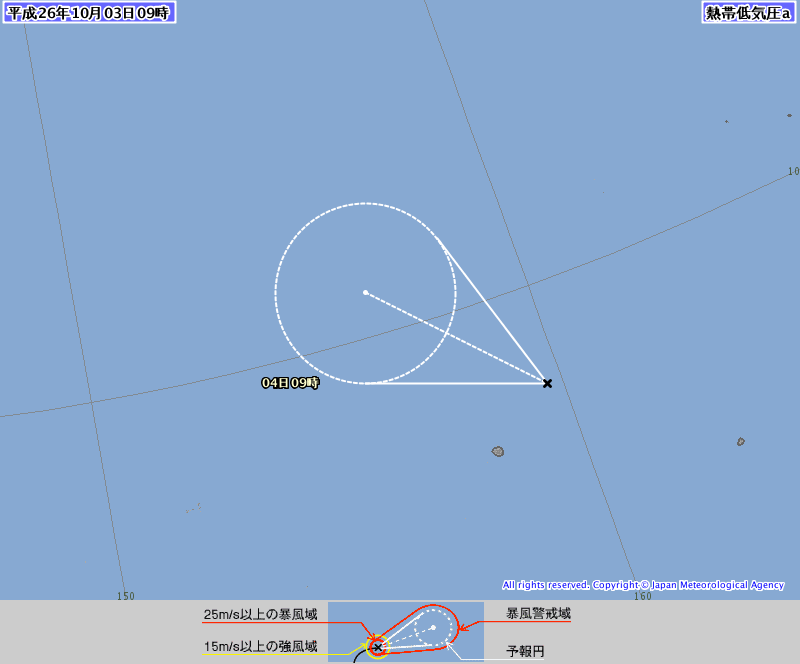Click the 10 latitude label at right edge
The width and height of the screenshot is (800, 664).
click(x=793, y=171)
